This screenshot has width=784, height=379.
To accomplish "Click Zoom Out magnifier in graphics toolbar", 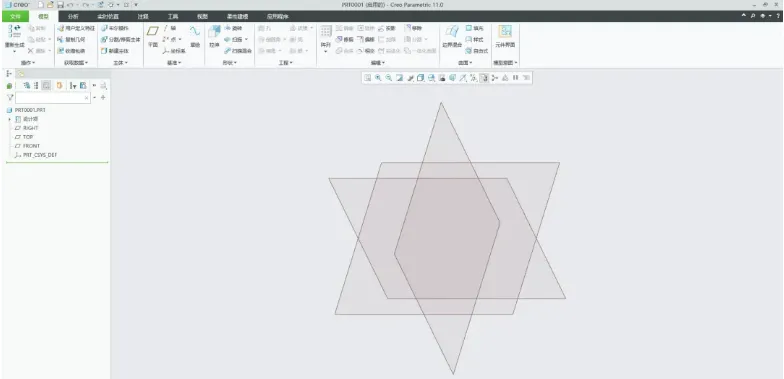I will click(x=388, y=78).
